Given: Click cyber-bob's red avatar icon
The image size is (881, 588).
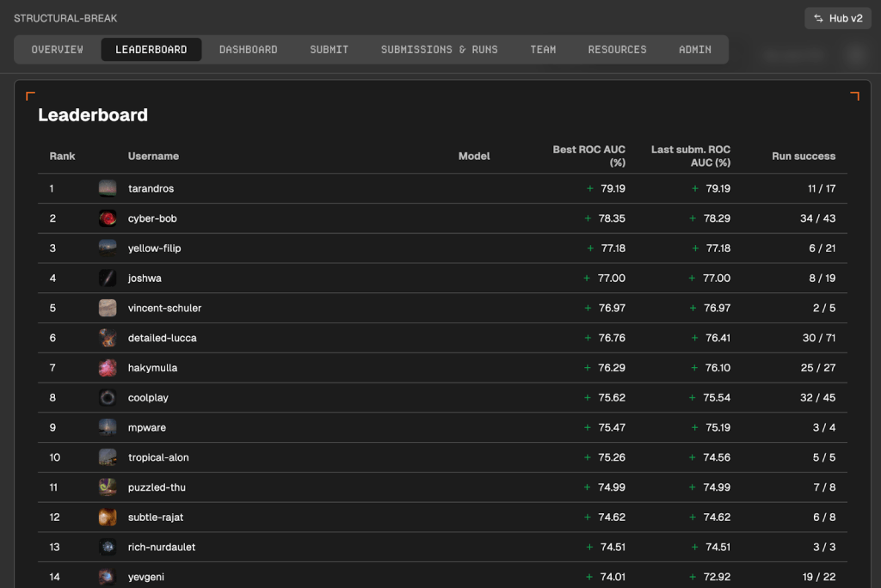Looking at the screenshot, I should pyautogui.click(x=108, y=218).
